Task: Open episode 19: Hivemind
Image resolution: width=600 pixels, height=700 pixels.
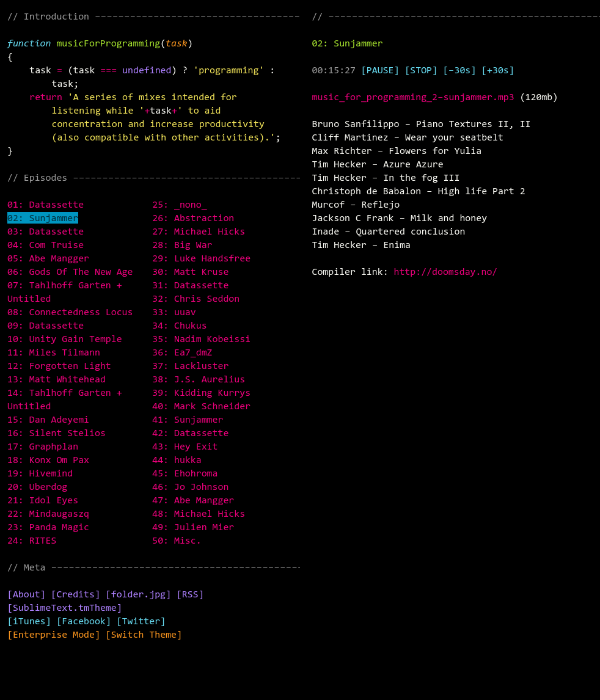Action: tap(40, 473)
